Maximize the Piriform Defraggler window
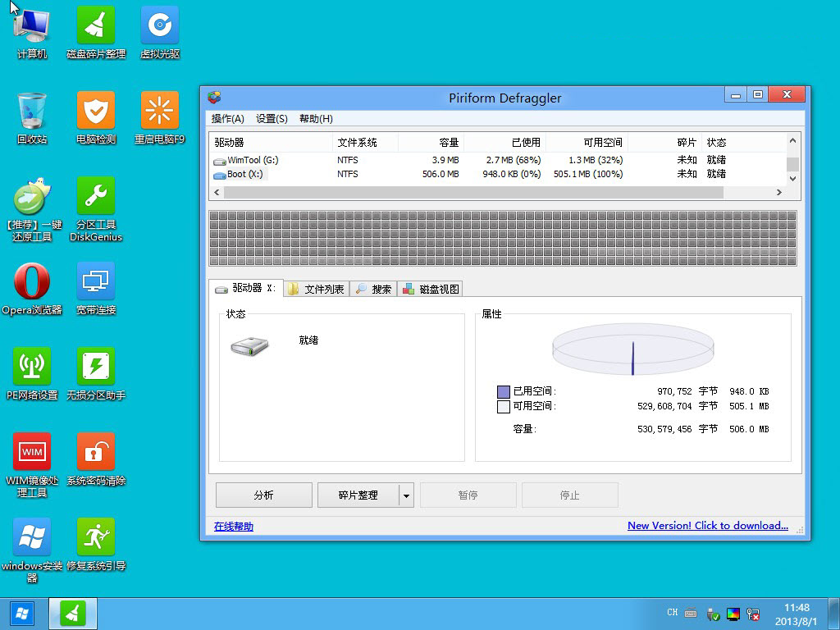 (757, 95)
